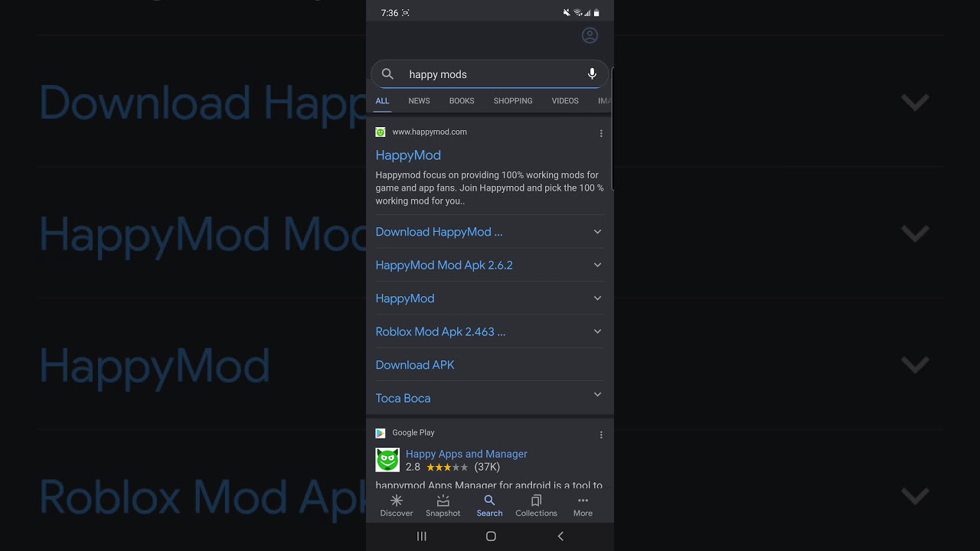Click the HappyMod result description snippet
The height and width of the screenshot is (551, 980).
489,188
